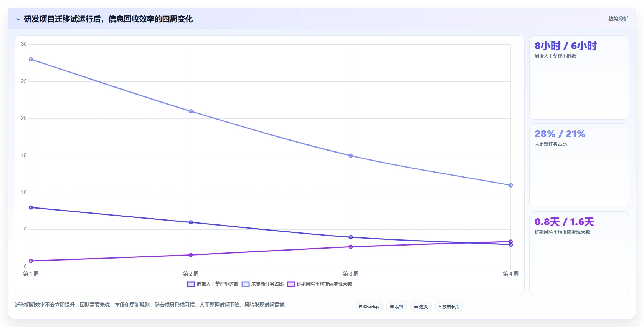Screen dimensions: 644x327
Task: Click the y-axis label 30
Action: 24,44
